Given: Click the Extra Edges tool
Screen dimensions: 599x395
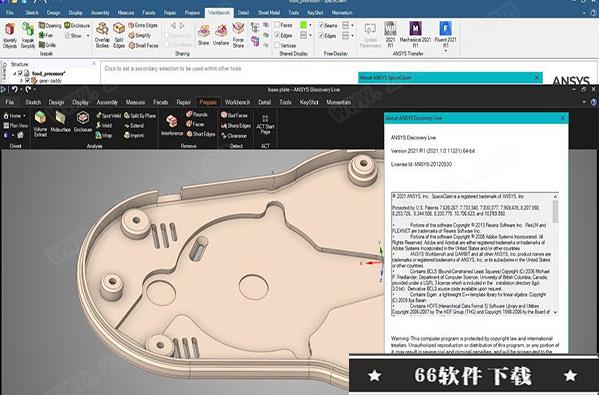Looking at the screenshot, I should (143, 25).
